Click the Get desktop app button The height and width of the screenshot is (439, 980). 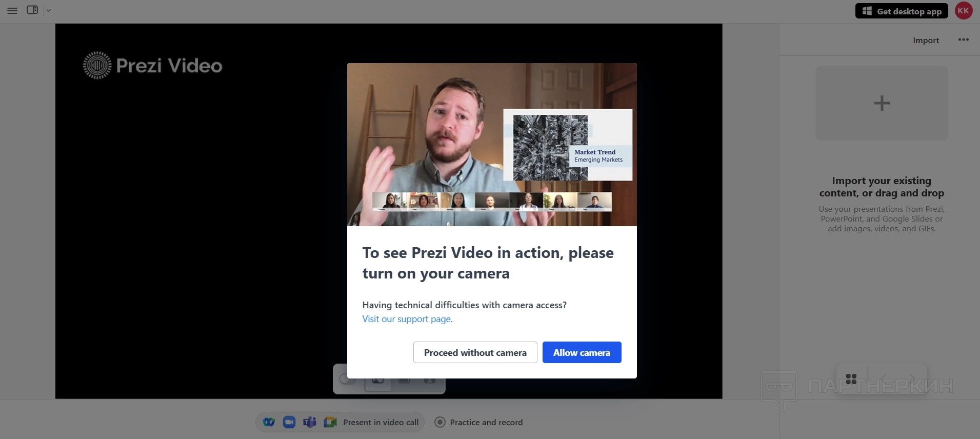[902, 11]
